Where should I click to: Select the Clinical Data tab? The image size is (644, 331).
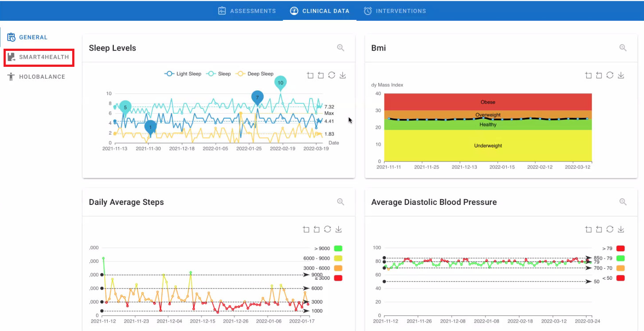319,11
